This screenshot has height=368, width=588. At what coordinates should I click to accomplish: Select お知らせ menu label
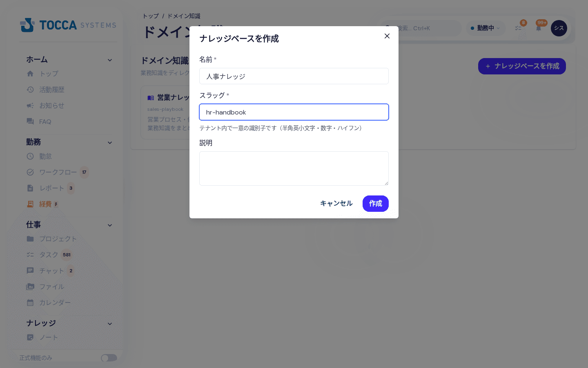[52, 105]
